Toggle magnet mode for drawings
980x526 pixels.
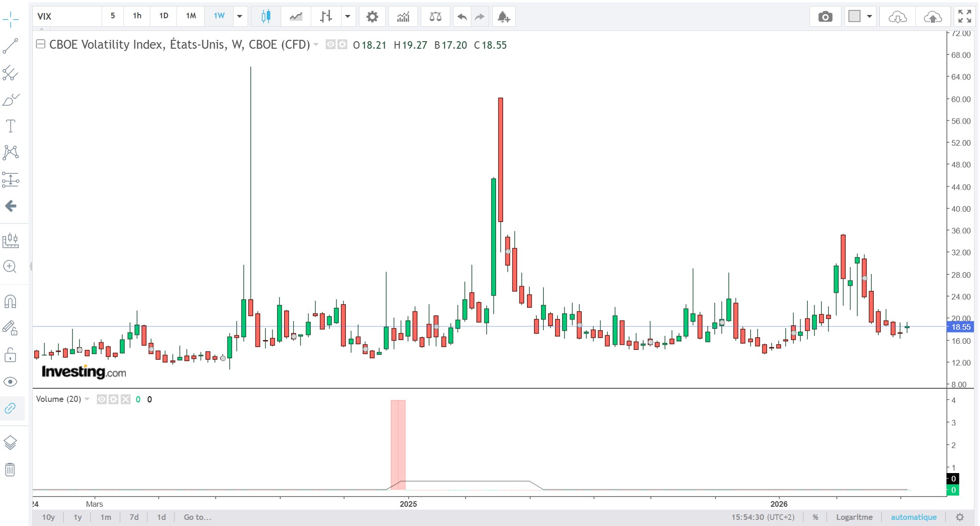click(10, 302)
